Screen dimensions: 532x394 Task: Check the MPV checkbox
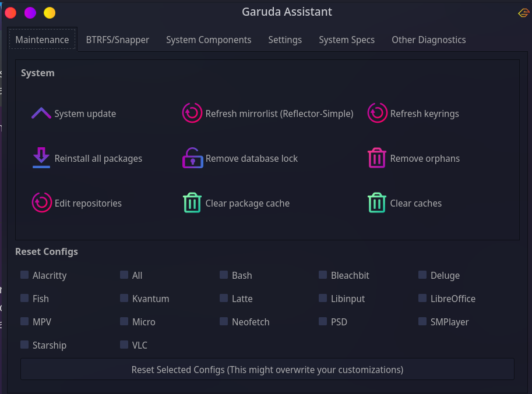[x=24, y=321]
